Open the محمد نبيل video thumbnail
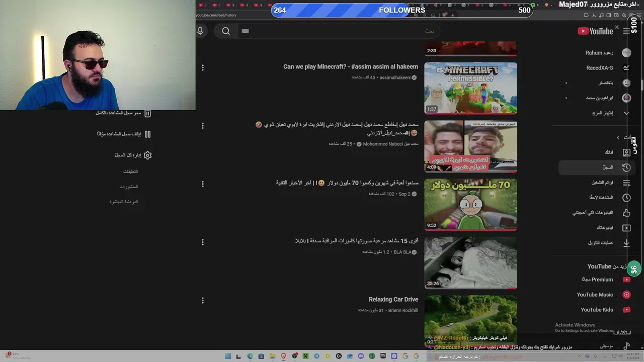The height and width of the screenshot is (362, 644). pos(470,146)
